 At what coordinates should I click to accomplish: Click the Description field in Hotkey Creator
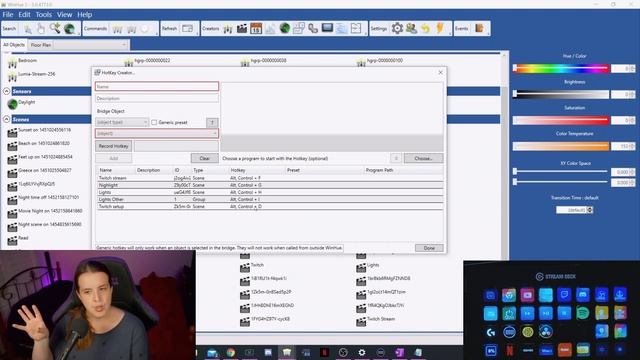tap(157, 98)
